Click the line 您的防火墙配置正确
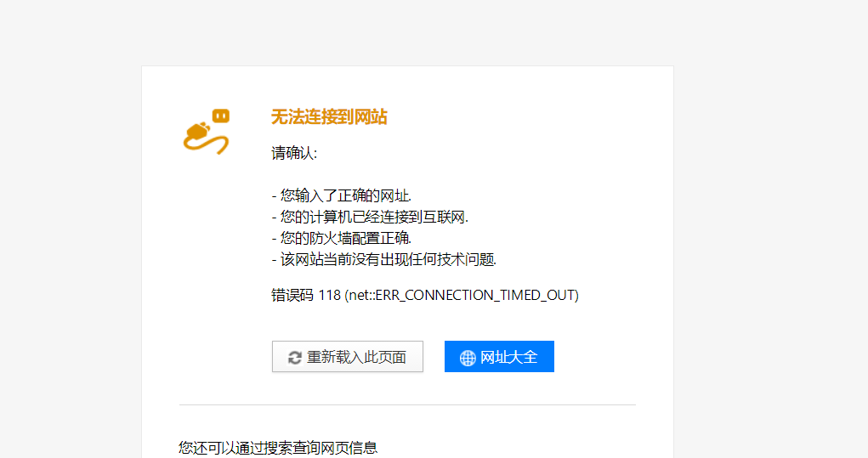This screenshot has height=458, width=868. (x=342, y=239)
